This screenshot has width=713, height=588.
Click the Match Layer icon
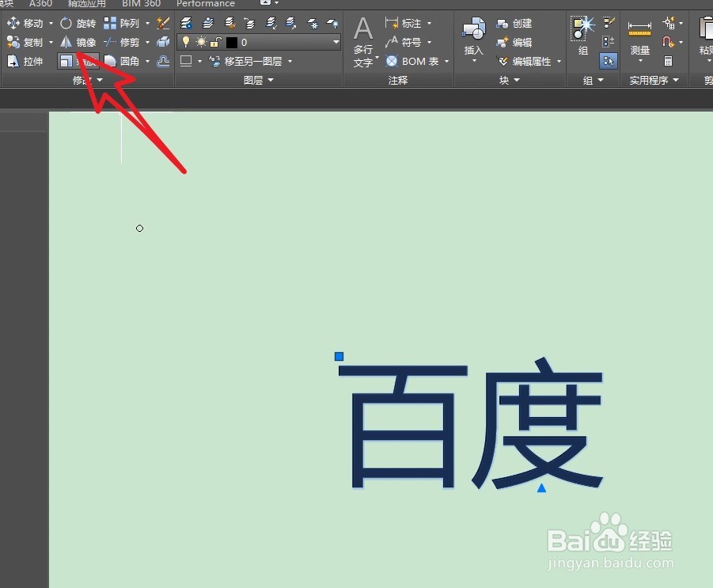pyautogui.click(x=229, y=23)
